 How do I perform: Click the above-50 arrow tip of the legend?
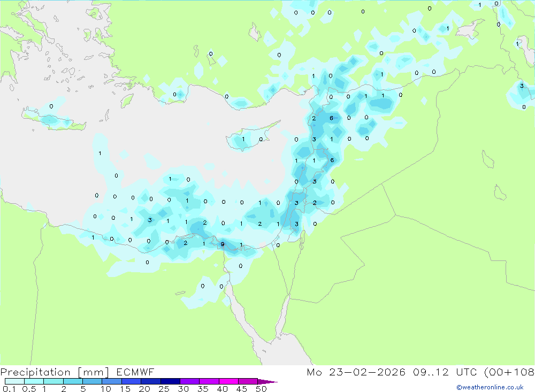pyautogui.click(x=268, y=382)
